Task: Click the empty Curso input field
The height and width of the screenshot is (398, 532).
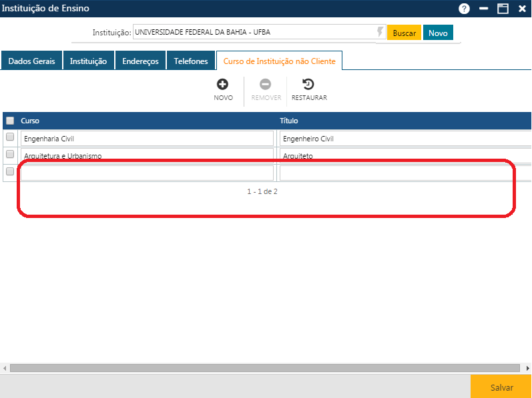Action: click(147, 173)
